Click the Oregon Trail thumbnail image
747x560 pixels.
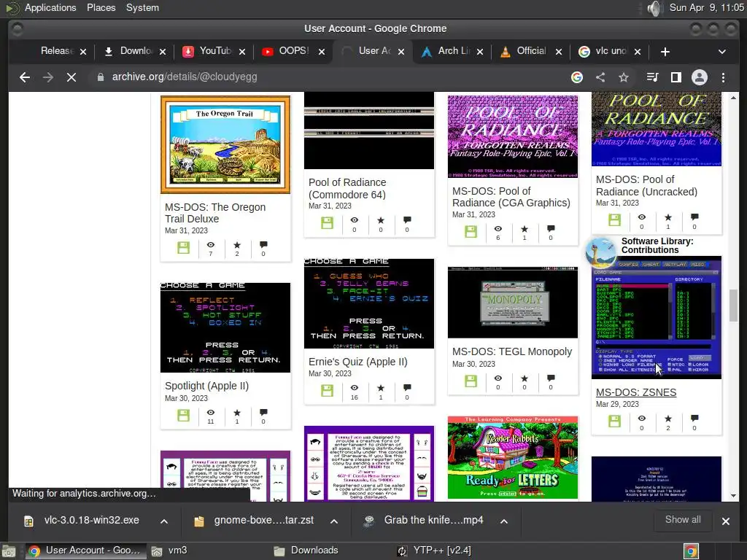tap(225, 145)
